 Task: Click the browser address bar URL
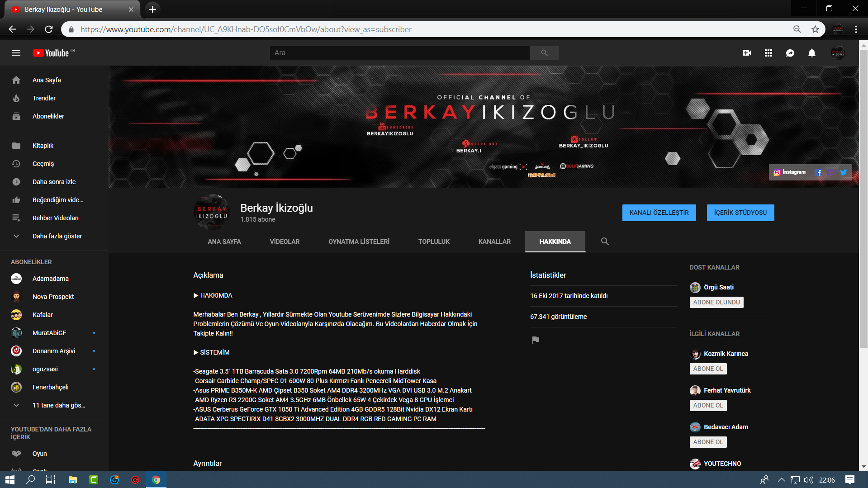(246, 29)
